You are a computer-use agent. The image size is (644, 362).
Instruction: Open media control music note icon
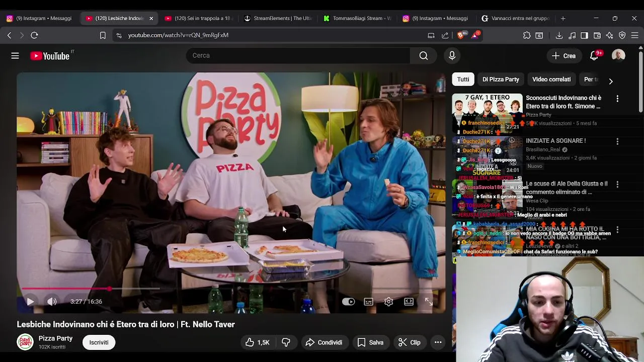pos(572,35)
